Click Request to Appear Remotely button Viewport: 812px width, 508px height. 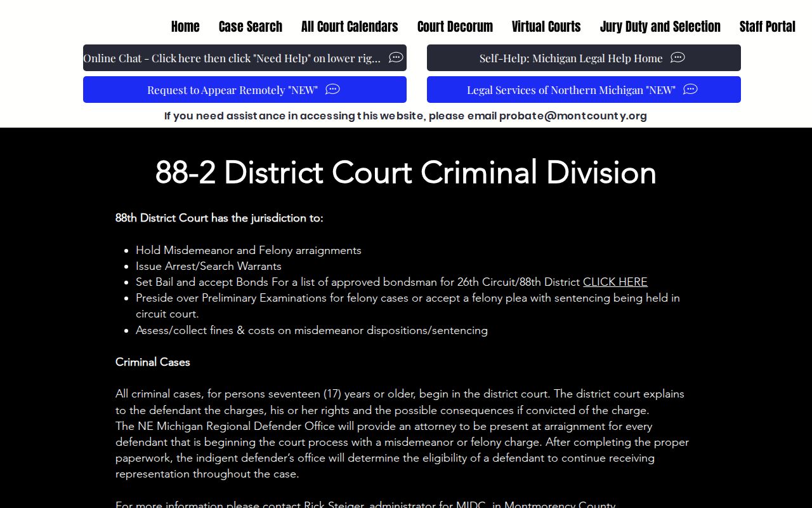point(245,90)
